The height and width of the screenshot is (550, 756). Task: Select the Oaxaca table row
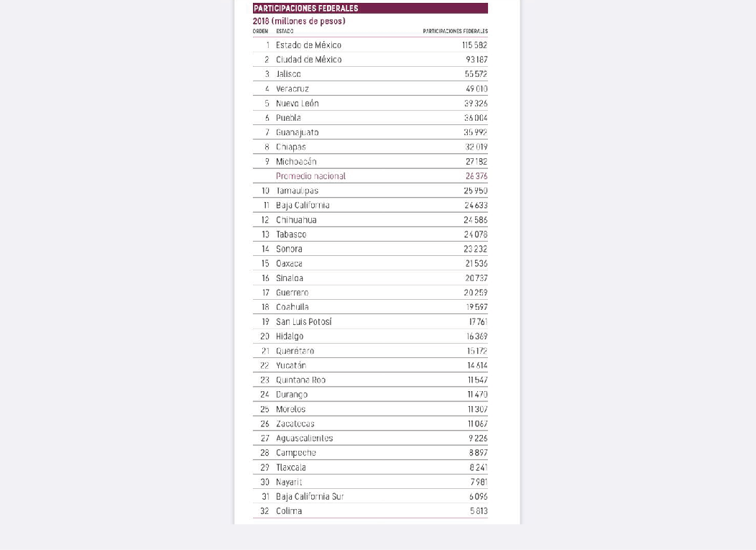370,264
